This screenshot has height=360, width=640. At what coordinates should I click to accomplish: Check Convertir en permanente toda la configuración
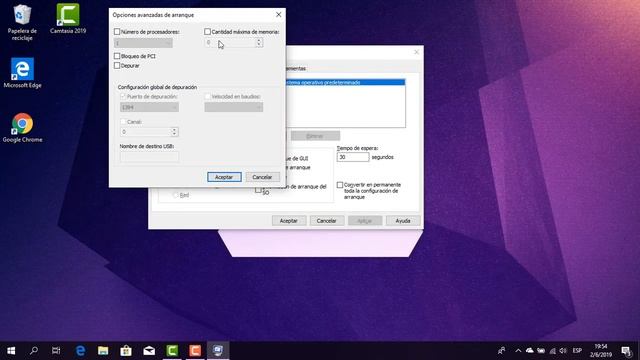pos(340,185)
